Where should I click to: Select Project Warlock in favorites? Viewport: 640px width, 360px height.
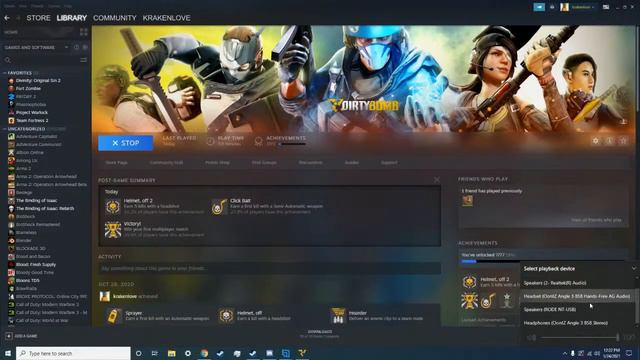pos(32,112)
